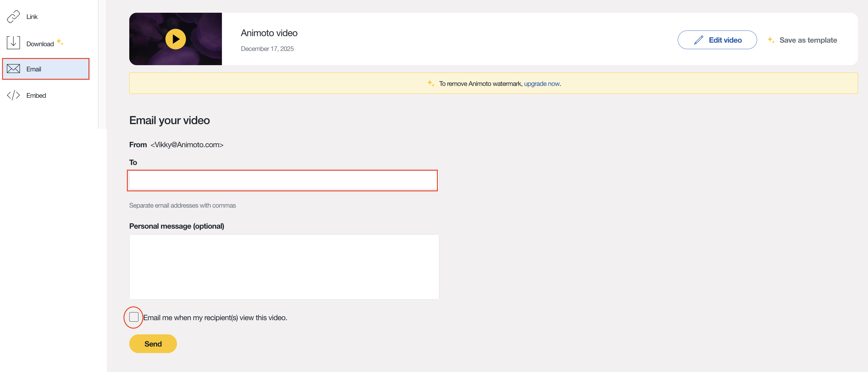Click the Embed code brackets icon
868x372 pixels.
14,95
